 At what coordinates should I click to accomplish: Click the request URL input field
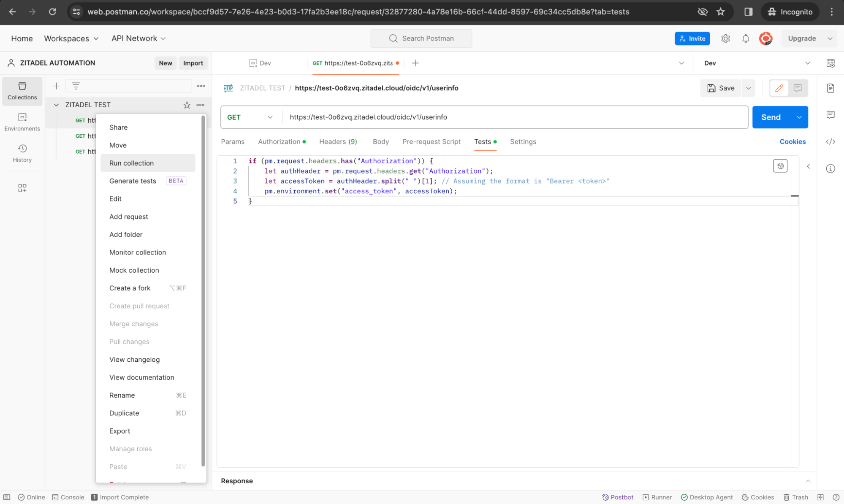515,117
